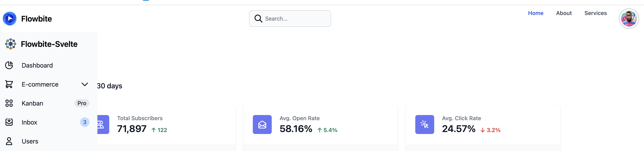
Task: Click the Inbox notification badge showing 3
Action: pyautogui.click(x=85, y=122)
